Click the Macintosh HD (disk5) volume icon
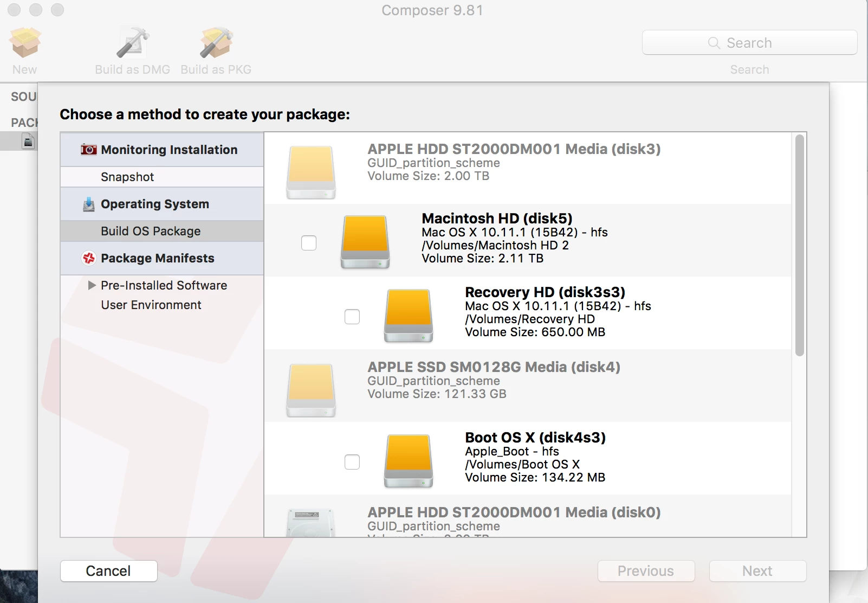The width and height of the screenshot is (868, 603). click(x=365, y=242)
